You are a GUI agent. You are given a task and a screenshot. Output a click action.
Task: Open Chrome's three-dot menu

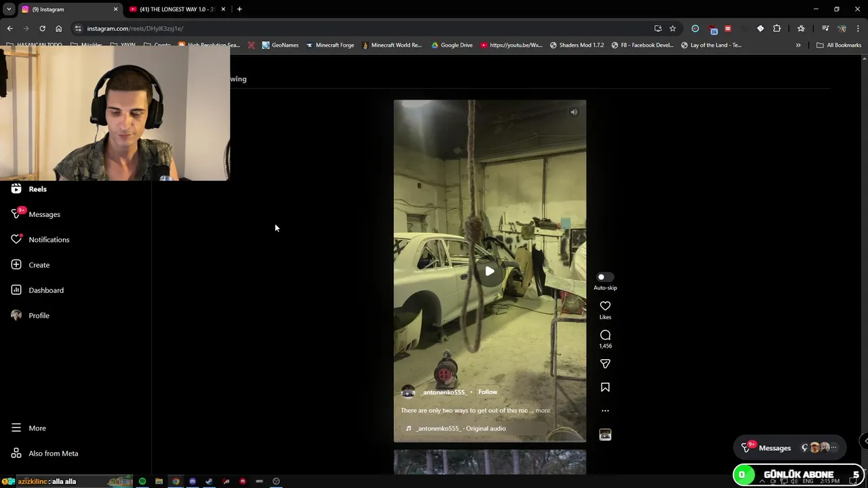tap(859, 28)
